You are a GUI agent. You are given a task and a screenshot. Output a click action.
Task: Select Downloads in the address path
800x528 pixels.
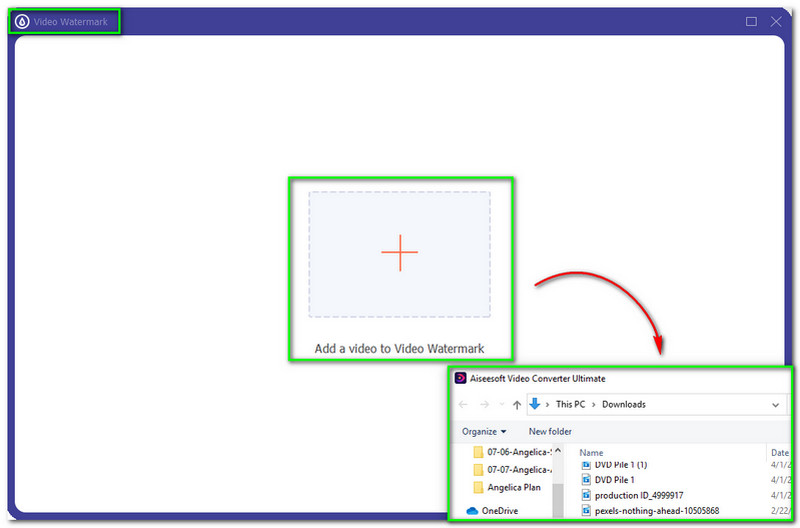623,405
